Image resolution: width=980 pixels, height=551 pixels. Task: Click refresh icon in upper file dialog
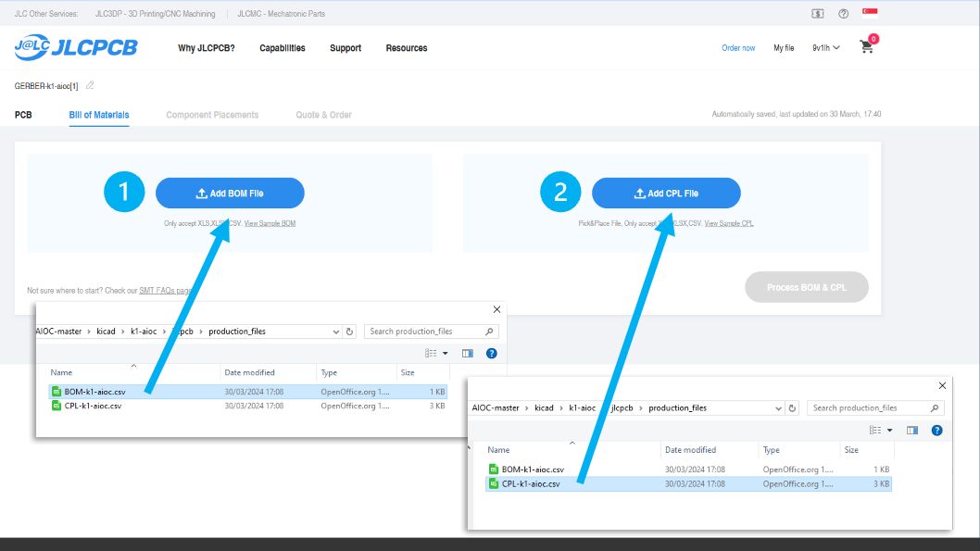pos(349,332)
